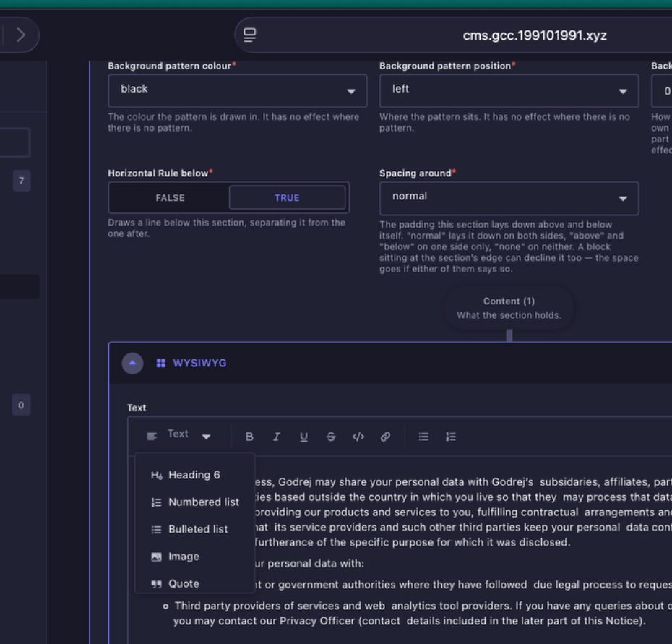This screenshot has width=672, height=644.
Task: Set Horizontal Rule below to TRUE
Action: click(287, 197)
